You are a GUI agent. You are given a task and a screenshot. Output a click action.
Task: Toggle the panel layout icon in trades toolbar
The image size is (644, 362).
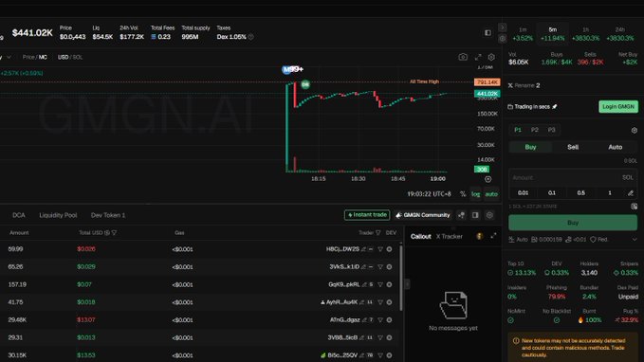(475, 215)
